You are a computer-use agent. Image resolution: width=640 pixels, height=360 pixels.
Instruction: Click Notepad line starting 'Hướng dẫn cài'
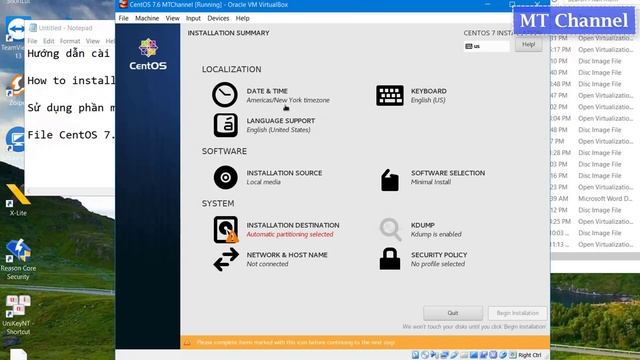[68, 53]
